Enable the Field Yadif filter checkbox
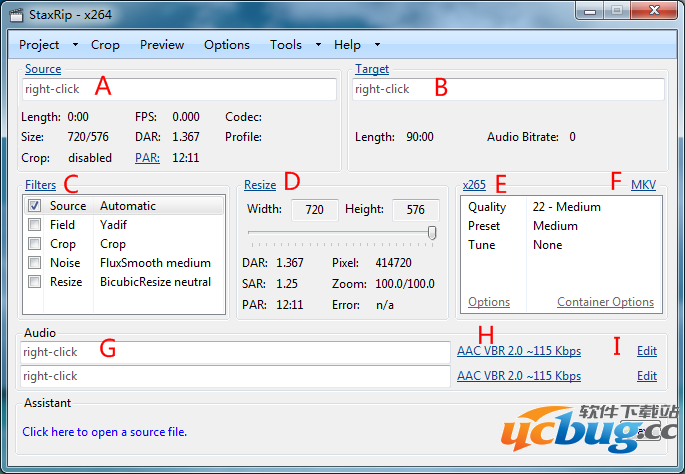This screenshot has height=474, width=685. (35, 225)
